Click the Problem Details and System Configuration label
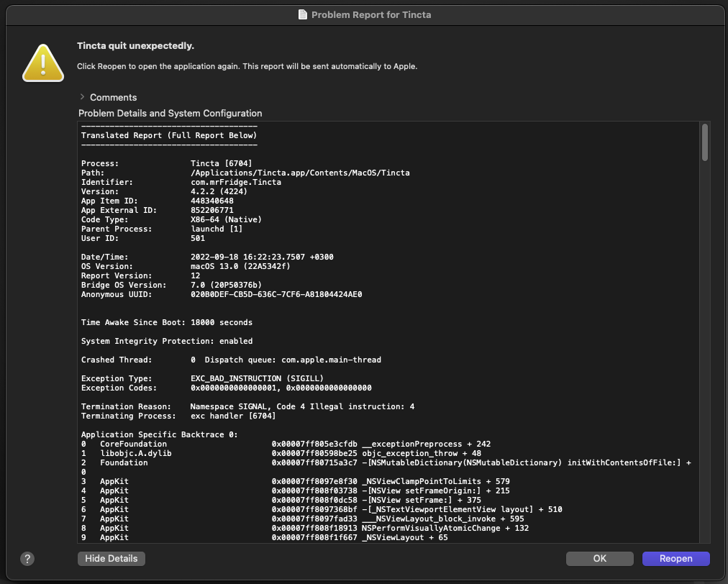This screenshot has height=584, width=728. click(170, 114)
